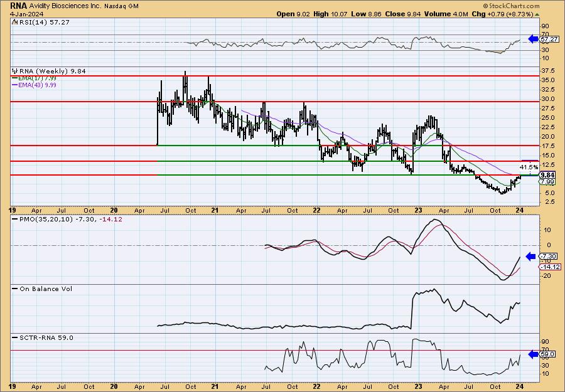Click the red -14.12 PMO signal value in legend
565x392 pixels.
click(112, 219)
